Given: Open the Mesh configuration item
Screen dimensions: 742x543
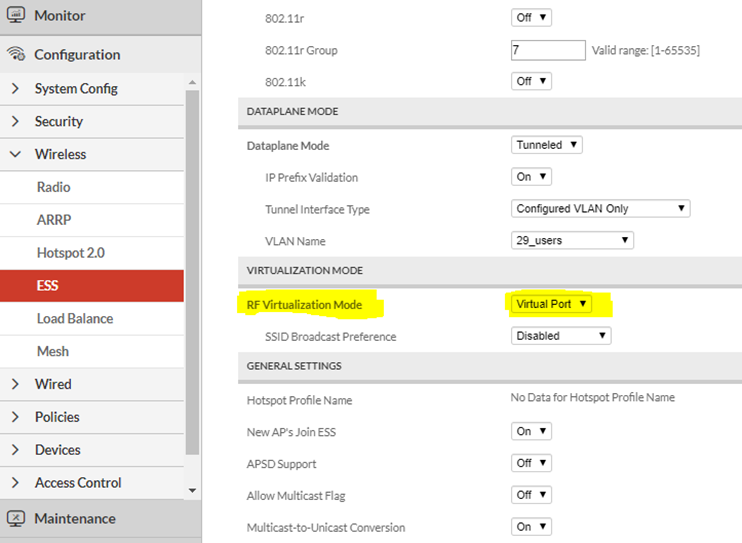Looking at the screenshot, I should coord(53,351).
